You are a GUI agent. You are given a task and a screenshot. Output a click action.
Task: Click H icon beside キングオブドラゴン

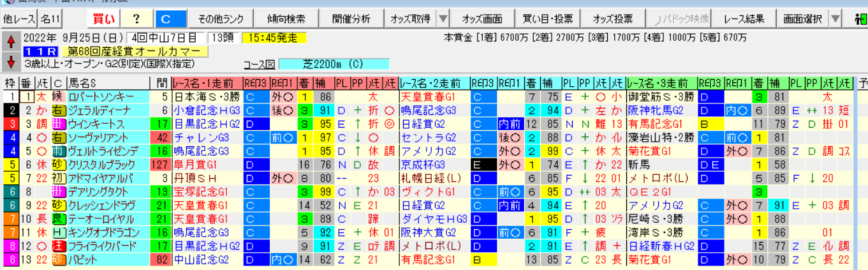pyautogui.click(x=58, y=232)
